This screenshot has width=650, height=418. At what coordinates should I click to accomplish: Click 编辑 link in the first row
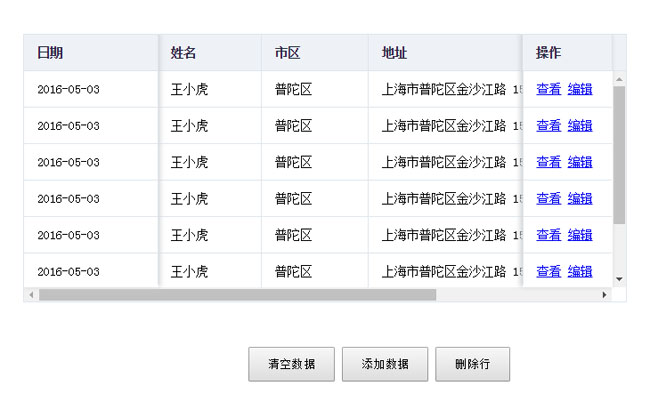coord(580,89)
